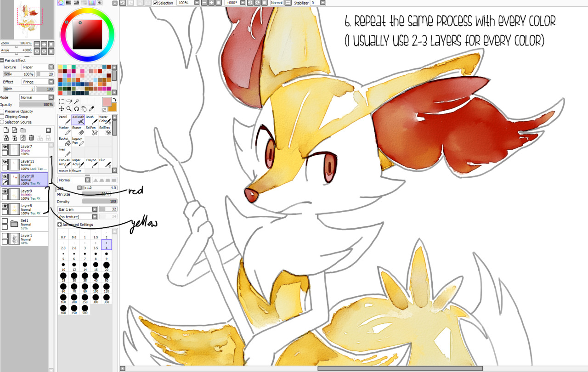Select the AirBrush tool
The height and width of the screenshot is (372, 588).
78,120
